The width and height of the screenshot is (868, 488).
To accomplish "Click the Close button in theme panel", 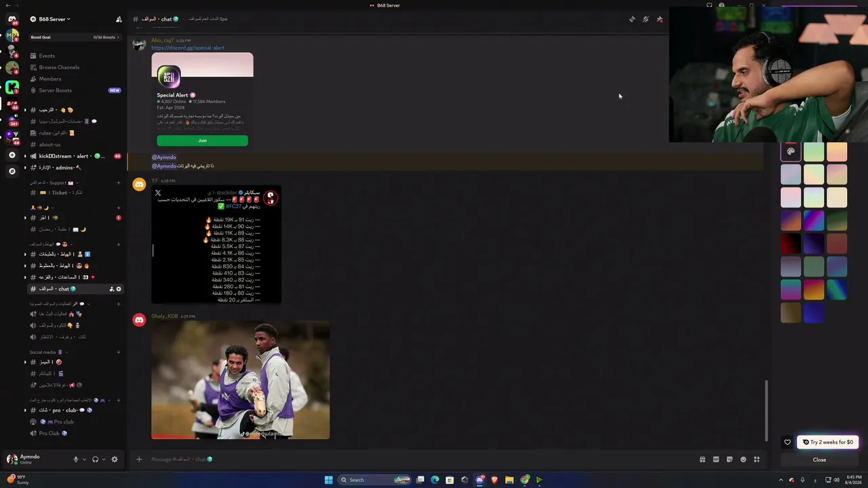I will click(x=819, y=460).
